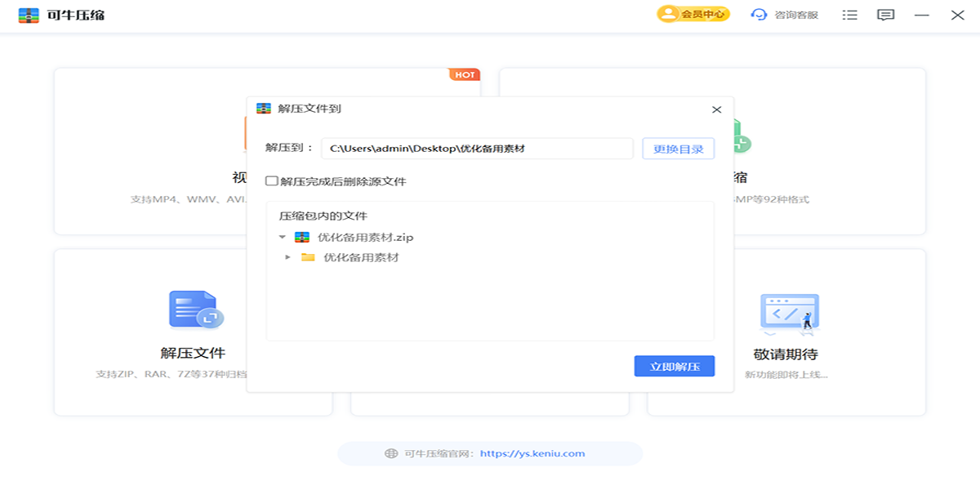Click the 压缩包内的文件 label
This screenshot has width=980, height=490.
[x=323, y=216]
